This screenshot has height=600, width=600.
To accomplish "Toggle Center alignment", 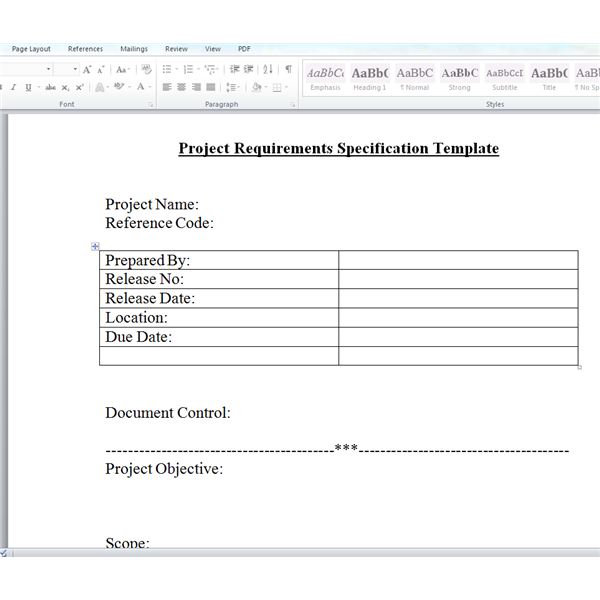I will click(x=181, y=87).
